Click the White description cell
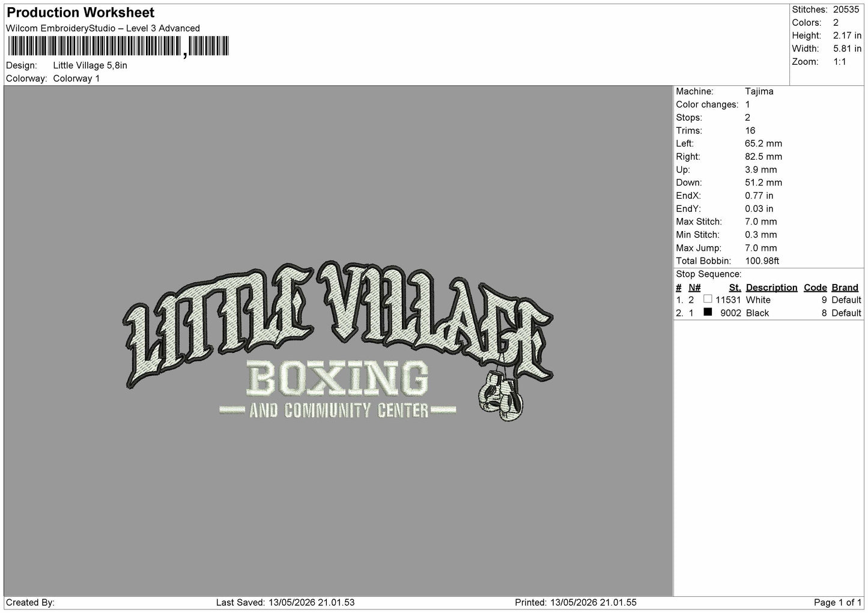This screenshot has width=868, height=613. coord(758,300)
